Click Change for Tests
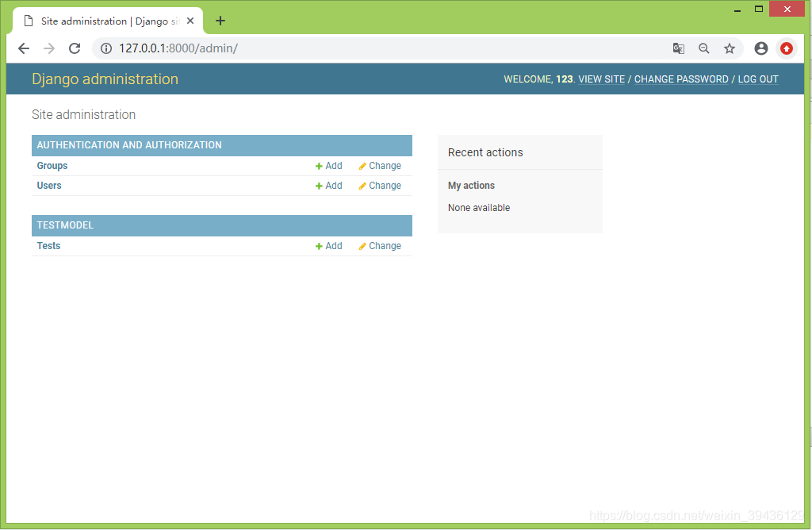Image resolution: width=812 pixels, height=530 pixels. pyautogui.click(x=380, y=246)
